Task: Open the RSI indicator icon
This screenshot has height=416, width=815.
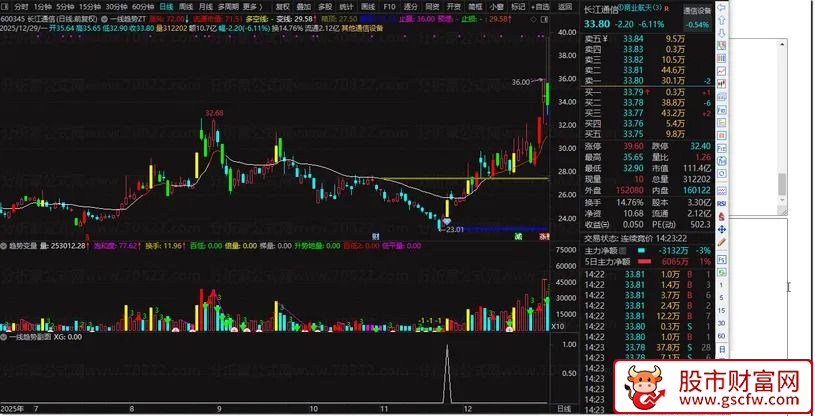Action: point(722,204)
